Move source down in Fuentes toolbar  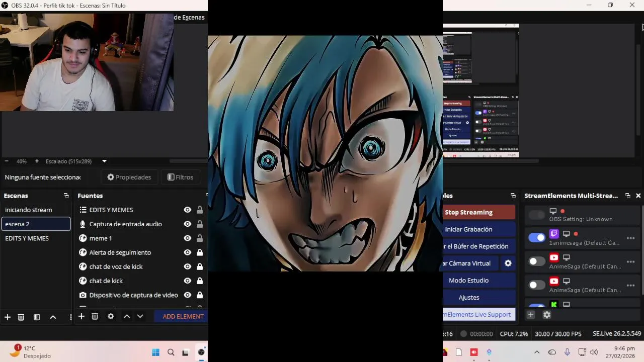coord(140,316)
